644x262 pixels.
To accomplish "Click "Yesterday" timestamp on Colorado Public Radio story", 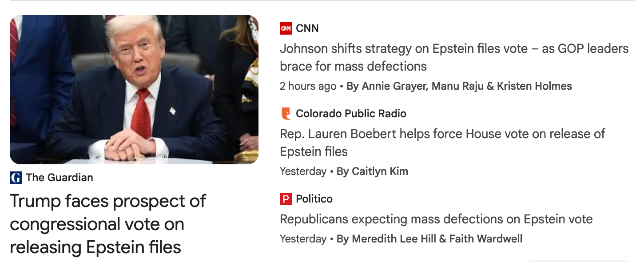I will [303, 171].
